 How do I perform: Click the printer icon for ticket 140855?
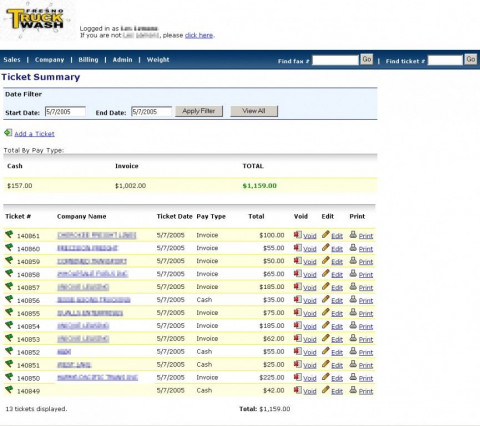coord(353,312)
